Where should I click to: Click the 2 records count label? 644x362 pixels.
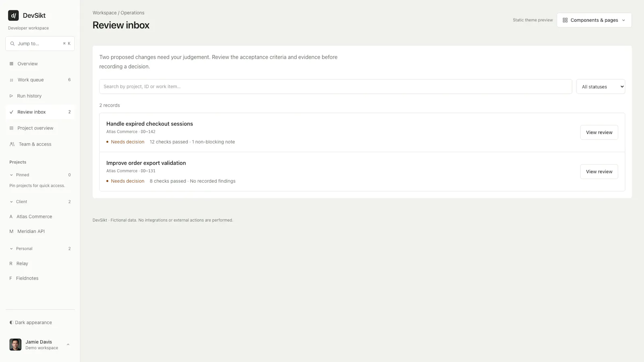109,105
